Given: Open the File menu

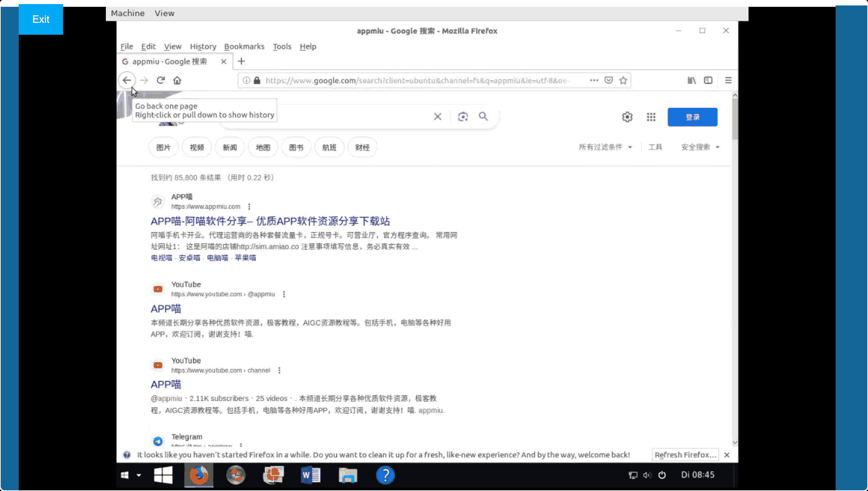Looking at the screenshot, I should [x=127, y=46].
